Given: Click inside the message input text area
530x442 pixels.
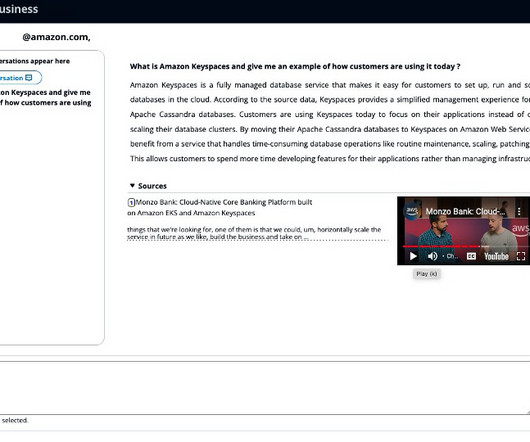Looking at the screenshot, I should point(265,388).
